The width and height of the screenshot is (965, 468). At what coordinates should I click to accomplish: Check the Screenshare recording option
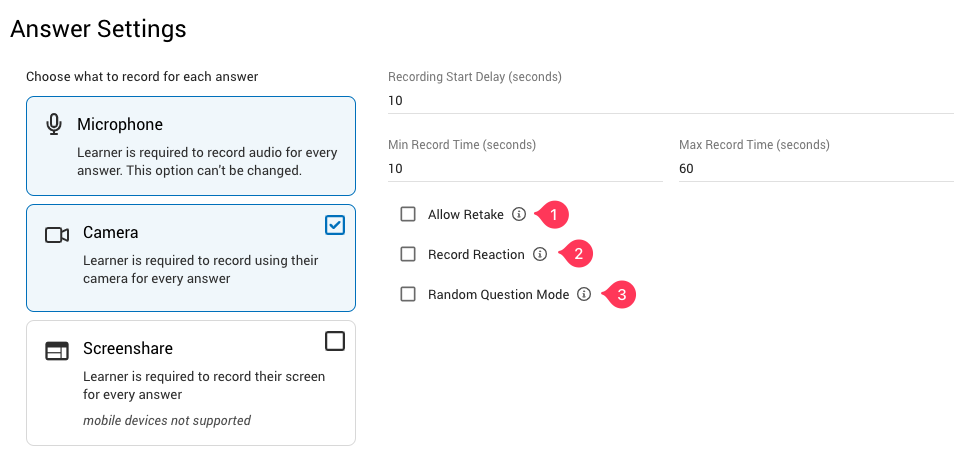tap(335, 341)
